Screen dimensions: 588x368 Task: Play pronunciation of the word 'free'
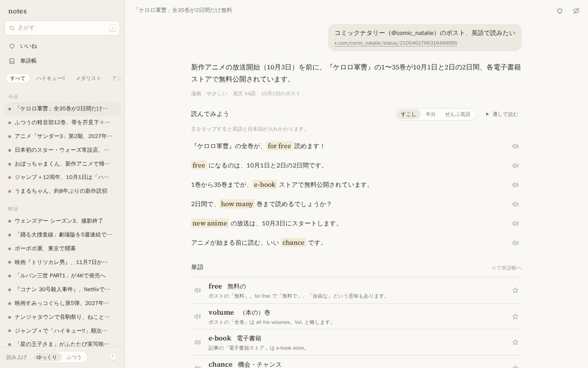click(x=198, y=290)
